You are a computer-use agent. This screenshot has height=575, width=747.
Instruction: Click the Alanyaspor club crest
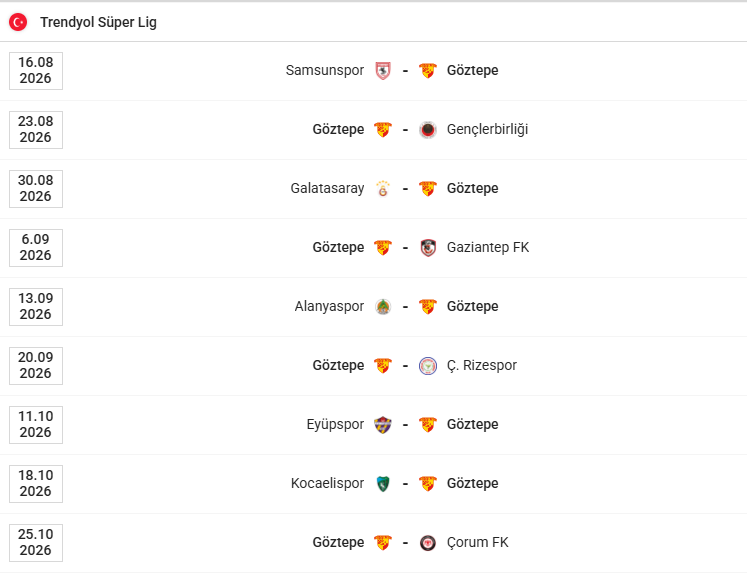tap(383, 307)
